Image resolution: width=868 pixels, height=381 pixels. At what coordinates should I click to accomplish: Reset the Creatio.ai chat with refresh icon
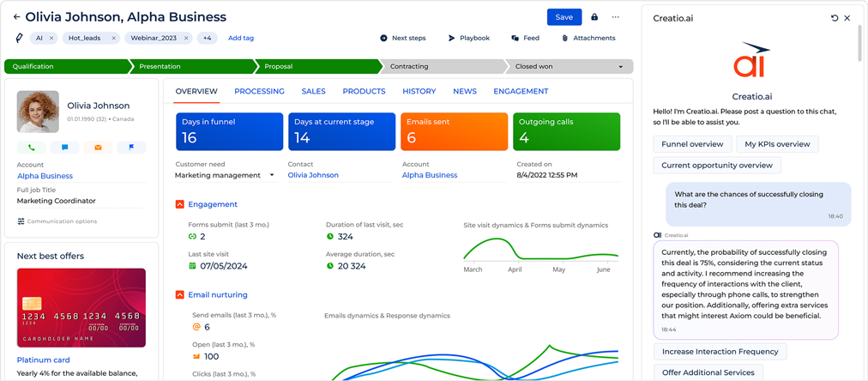835,18
